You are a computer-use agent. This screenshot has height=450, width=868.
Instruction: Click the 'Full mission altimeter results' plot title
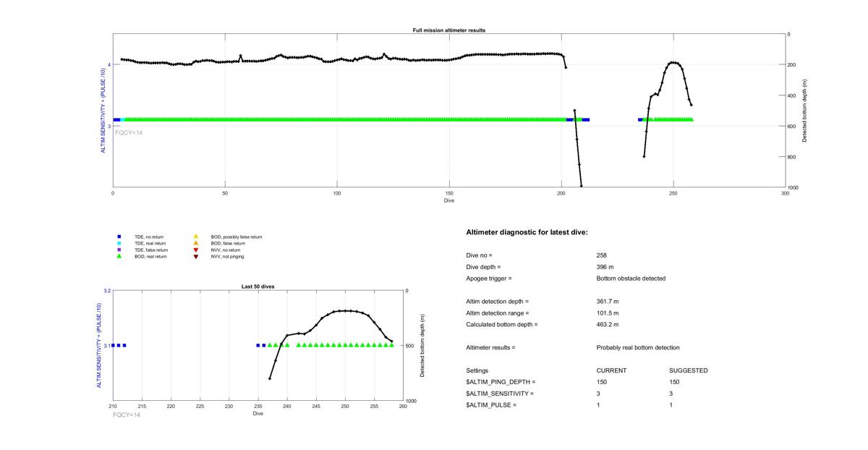click(x=448, y=30)
